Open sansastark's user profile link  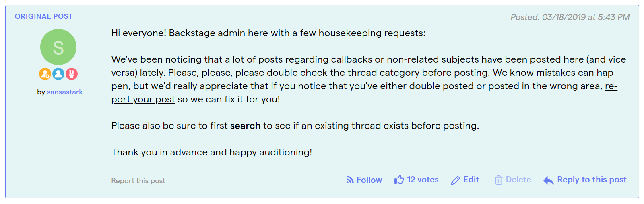pos(65,92)
